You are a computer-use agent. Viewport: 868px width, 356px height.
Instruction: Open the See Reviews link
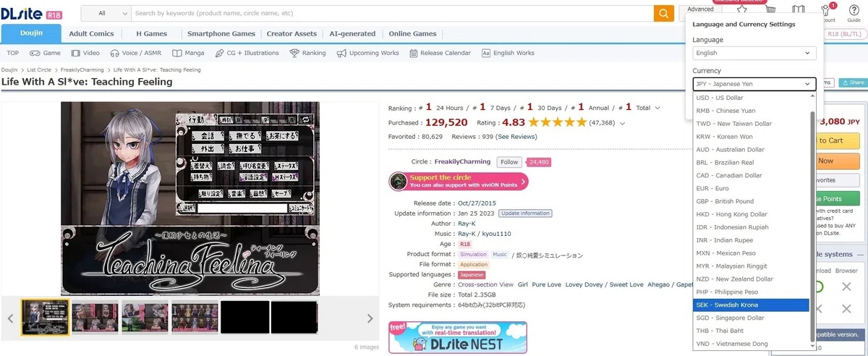[x=516, y=136]
